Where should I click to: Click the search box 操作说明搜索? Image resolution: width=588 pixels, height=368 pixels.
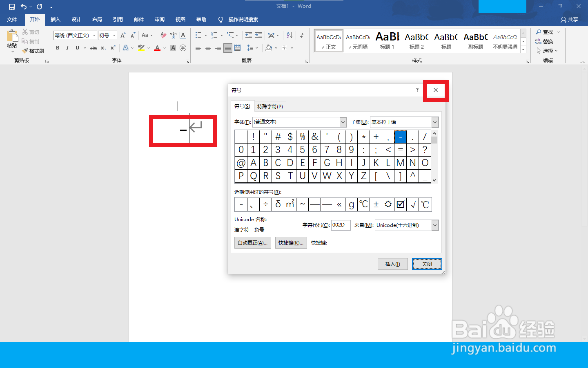point(243,20)
